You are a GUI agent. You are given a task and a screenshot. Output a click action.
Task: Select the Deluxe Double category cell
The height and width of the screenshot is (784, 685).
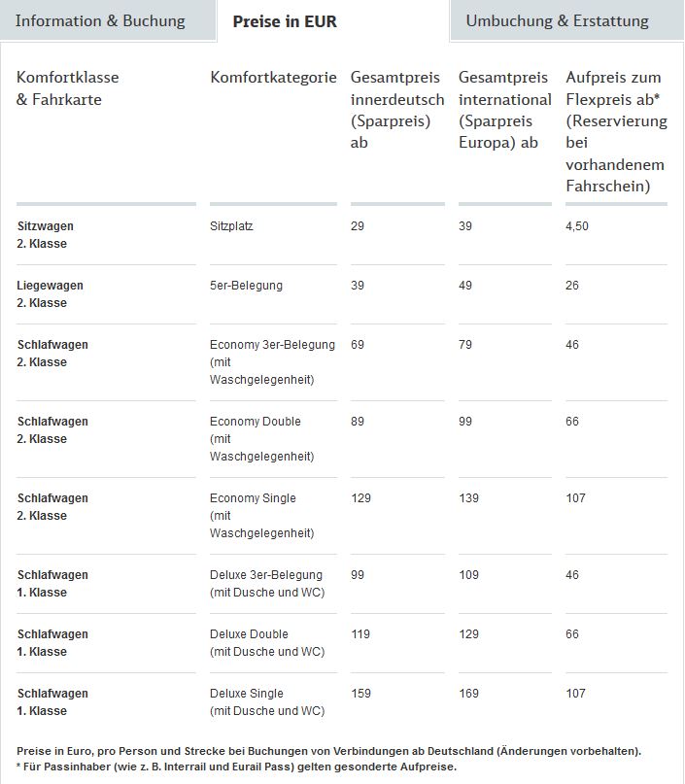click(267, 642)
